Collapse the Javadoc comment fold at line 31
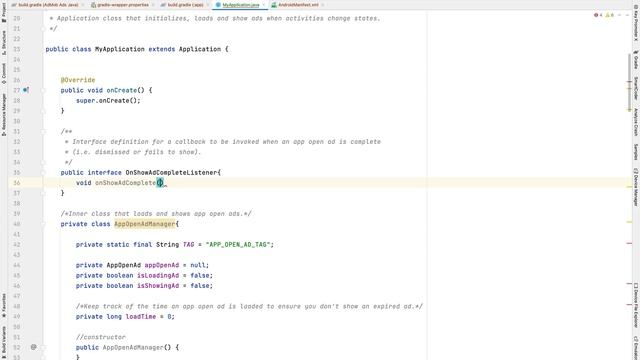 coord(43,131)
